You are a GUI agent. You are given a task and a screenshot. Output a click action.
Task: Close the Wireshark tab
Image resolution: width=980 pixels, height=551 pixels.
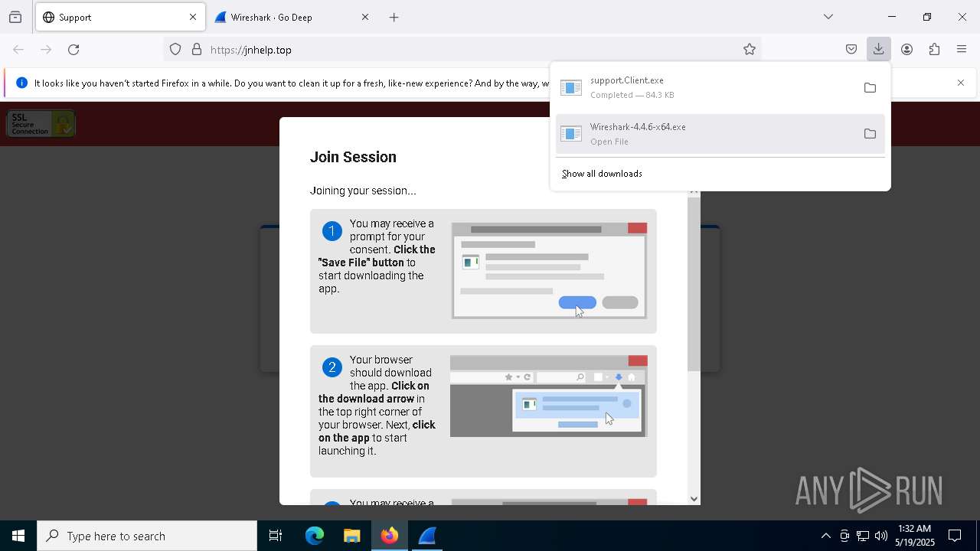(365, 17)
